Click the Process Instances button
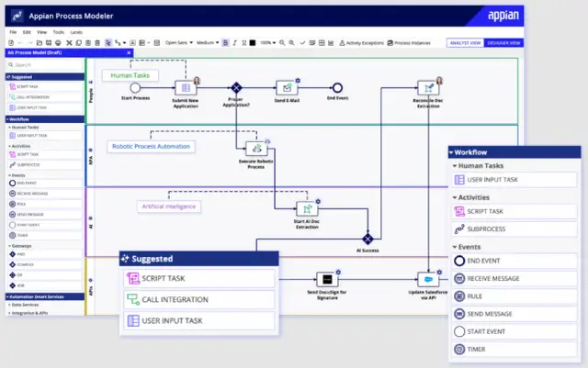588x368 pixels. [x=411, y=42]
